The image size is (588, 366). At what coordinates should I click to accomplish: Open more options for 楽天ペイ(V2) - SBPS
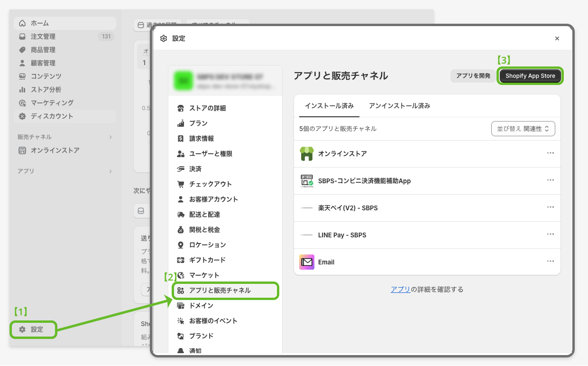(x=551, y=207)
